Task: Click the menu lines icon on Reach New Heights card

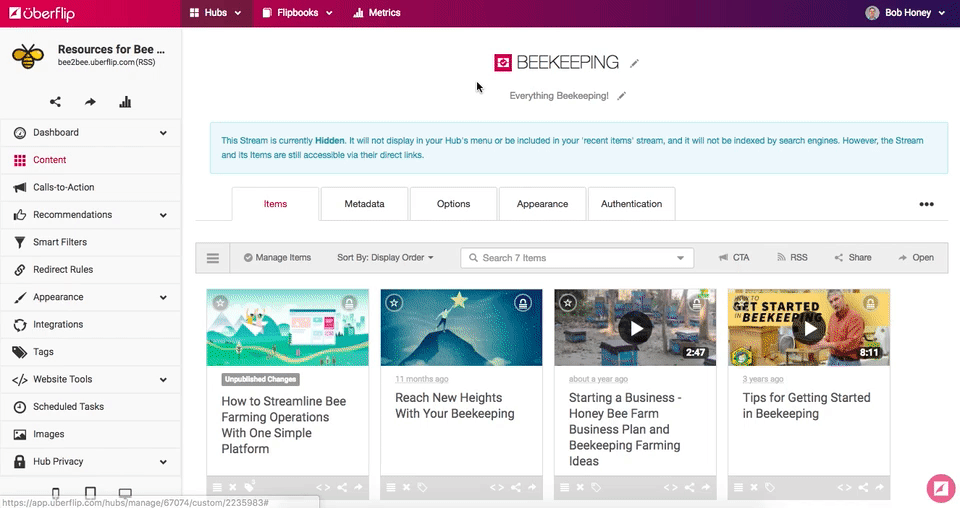Action: tap(391, 488)
